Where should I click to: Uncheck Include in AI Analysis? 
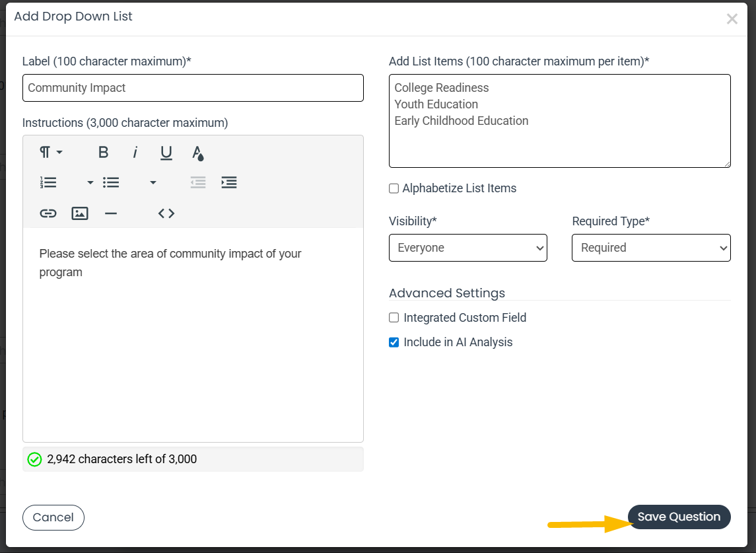coord(394,342)
